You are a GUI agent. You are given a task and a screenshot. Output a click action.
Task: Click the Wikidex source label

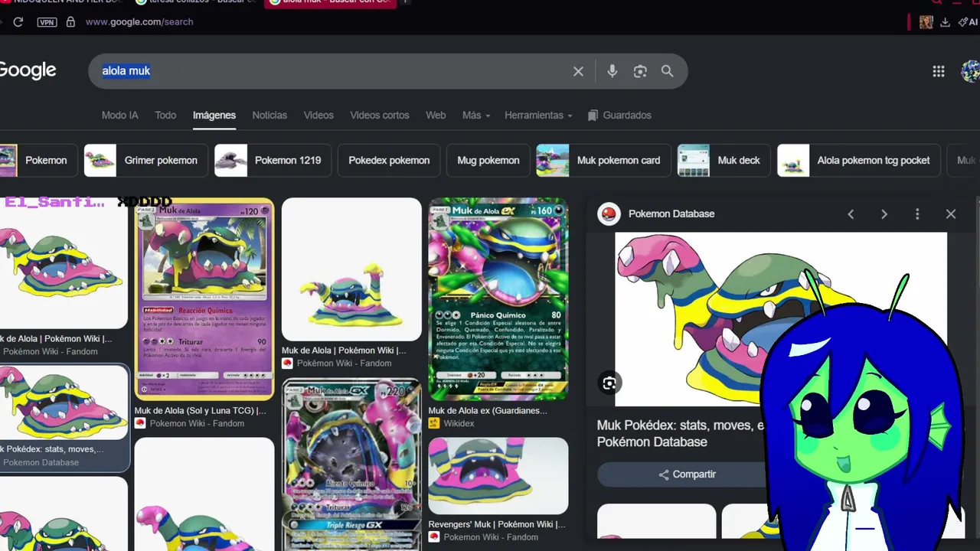click(459, 424)
